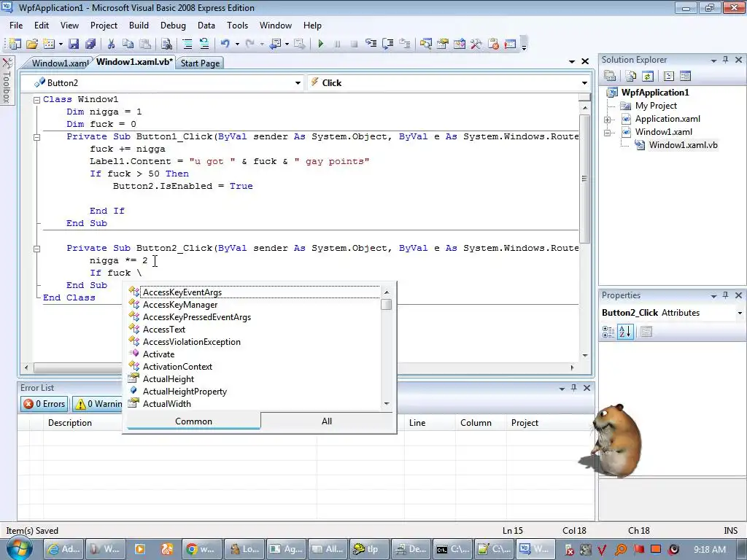The image size is (747, 560).
Task: Open the active files list dropdown arrow
Action: tap(572, 61)
